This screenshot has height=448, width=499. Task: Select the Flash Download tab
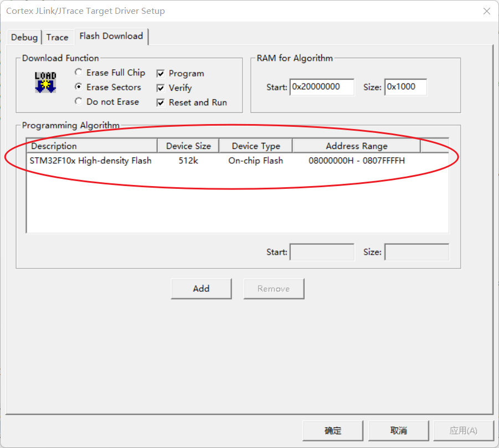[111, 36]
